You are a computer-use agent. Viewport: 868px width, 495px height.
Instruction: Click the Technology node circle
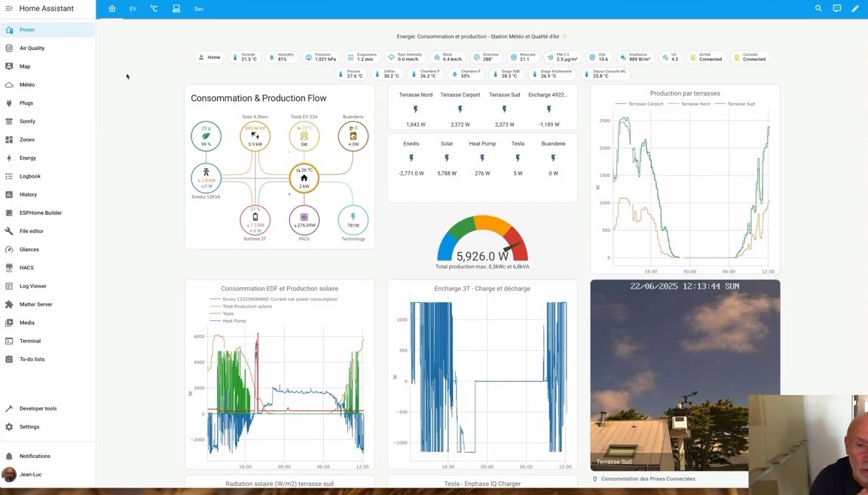(x=353, y=220)
